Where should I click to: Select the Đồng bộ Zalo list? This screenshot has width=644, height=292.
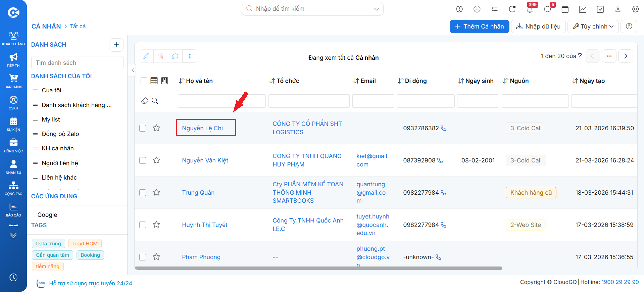pyautogui.click(x=60, y=134)
